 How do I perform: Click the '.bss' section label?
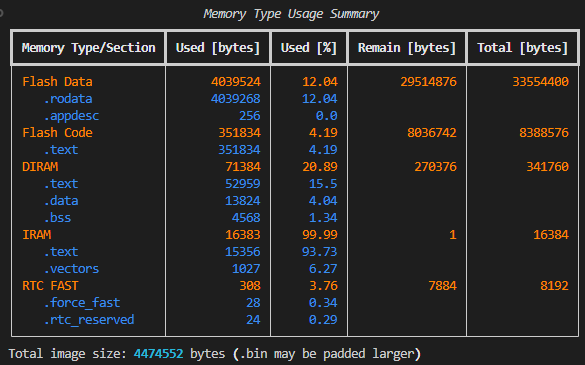[x=57, y=218]
